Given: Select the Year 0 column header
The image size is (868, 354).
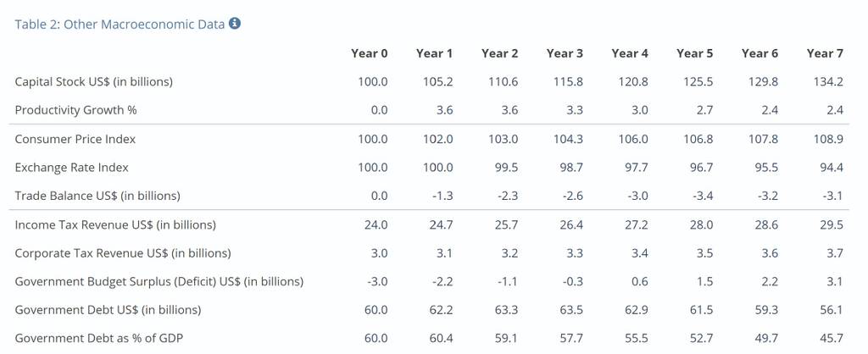Looking at the screenshot, I should 370,53.
